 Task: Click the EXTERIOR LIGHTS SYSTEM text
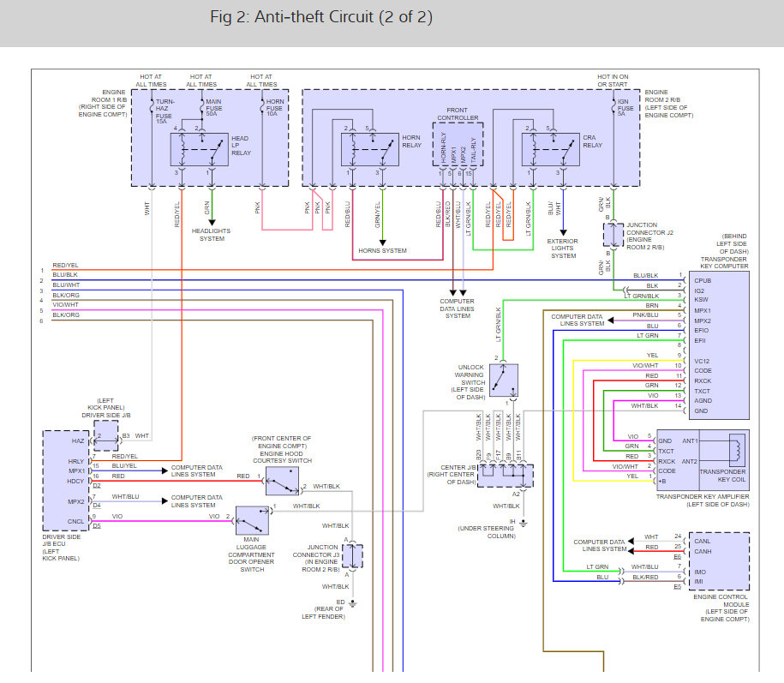click(x=563, y=249)
